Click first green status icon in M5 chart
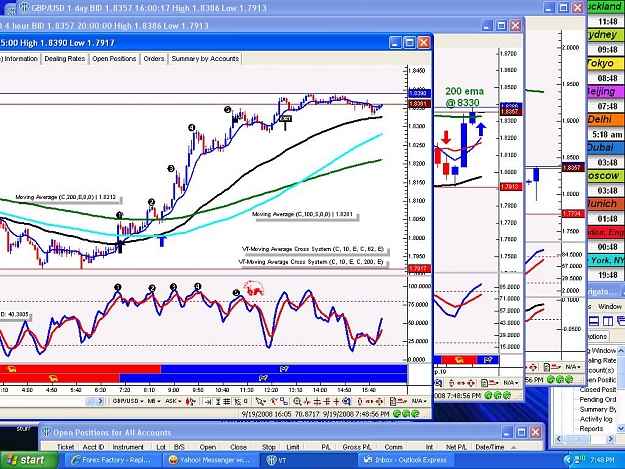This screenshot has height=469, width=625. 397,414
